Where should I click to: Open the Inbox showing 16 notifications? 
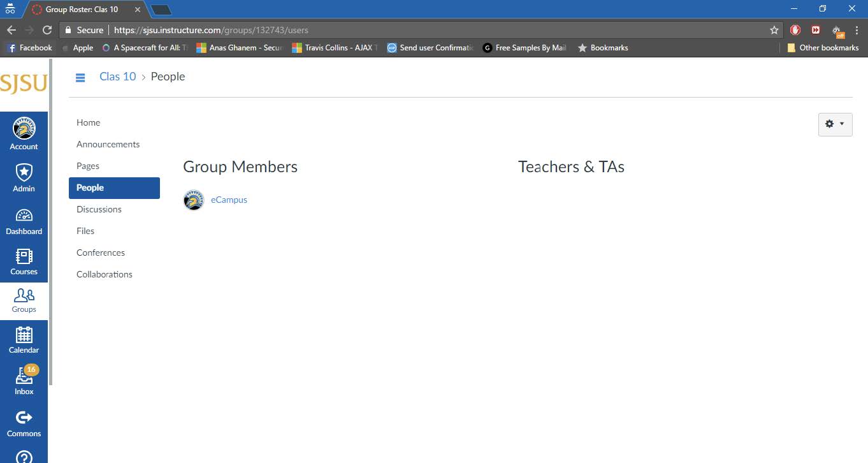(x=24, y=381)
